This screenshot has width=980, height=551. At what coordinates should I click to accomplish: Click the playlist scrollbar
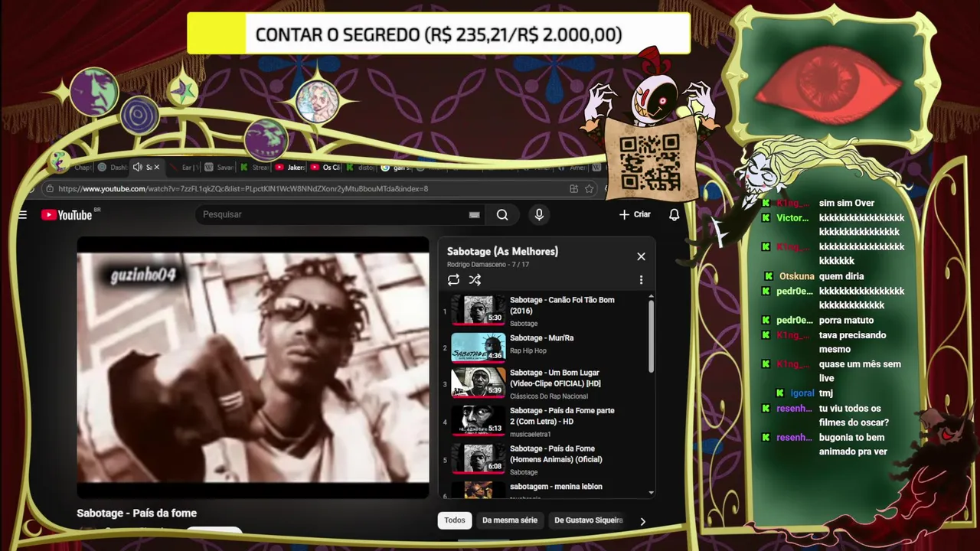(x=652, y=337)
